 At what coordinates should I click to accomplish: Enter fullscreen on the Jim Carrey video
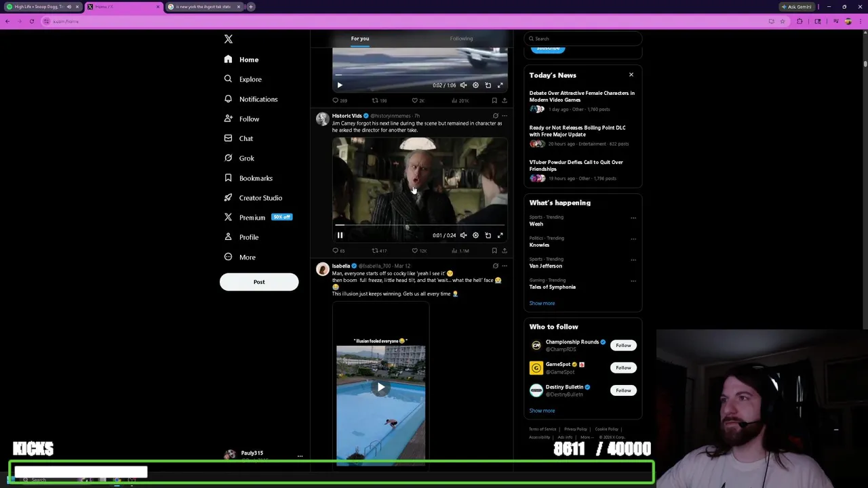500,235
